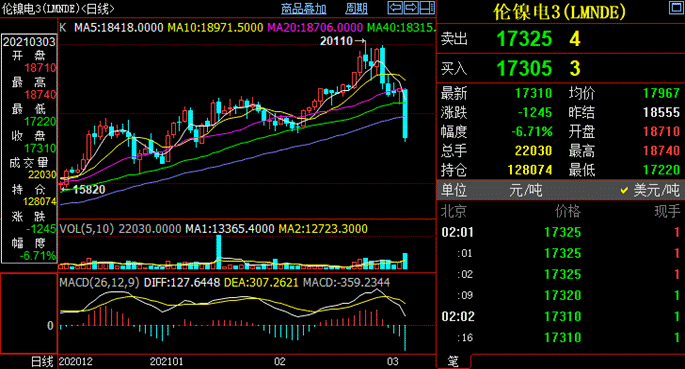
Task: Select the 元/吨 unit option
Action: coord(525,190)
